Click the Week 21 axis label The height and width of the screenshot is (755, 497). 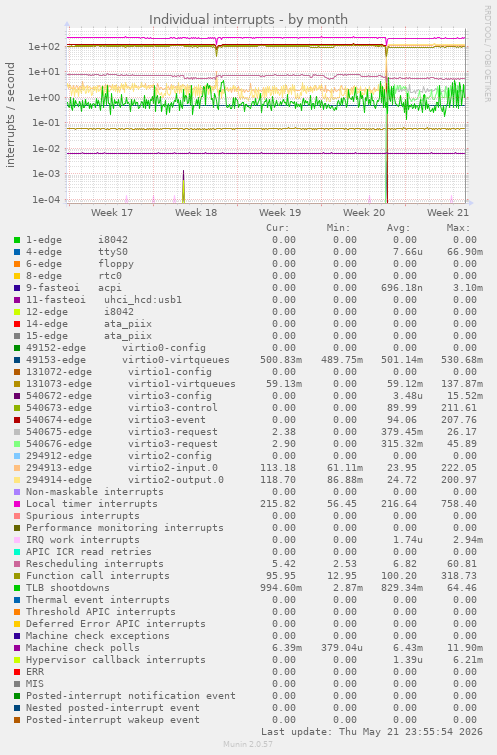pyautogui.click(x=448, y=212)
